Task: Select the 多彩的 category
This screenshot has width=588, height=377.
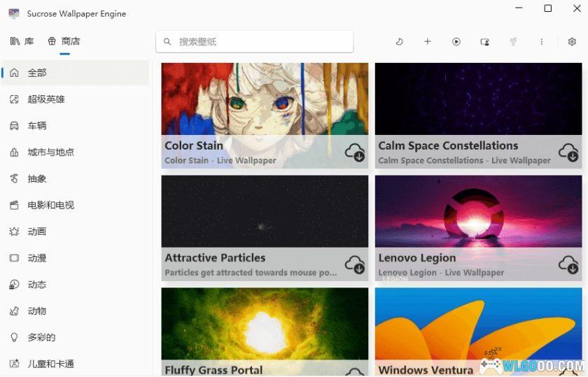Action: click(75, 338)
